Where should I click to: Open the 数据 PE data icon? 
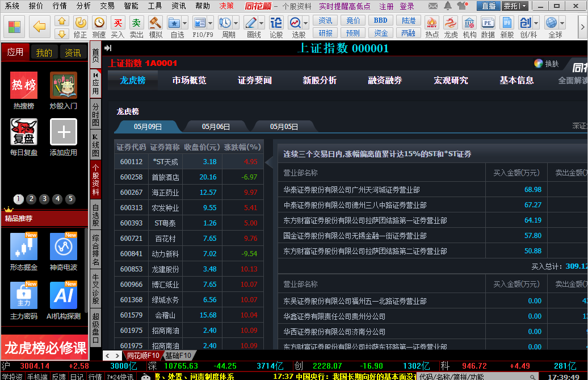click(x=488, y=27)
